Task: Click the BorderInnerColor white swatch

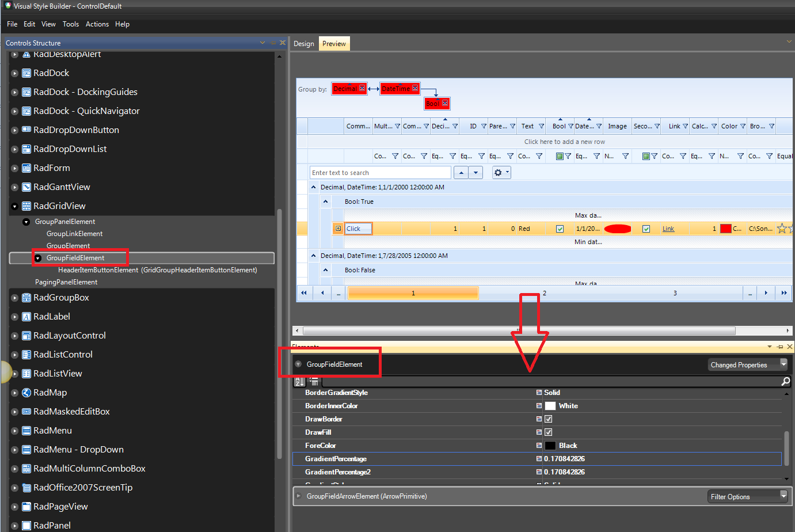Action: [x=550, y=406]
